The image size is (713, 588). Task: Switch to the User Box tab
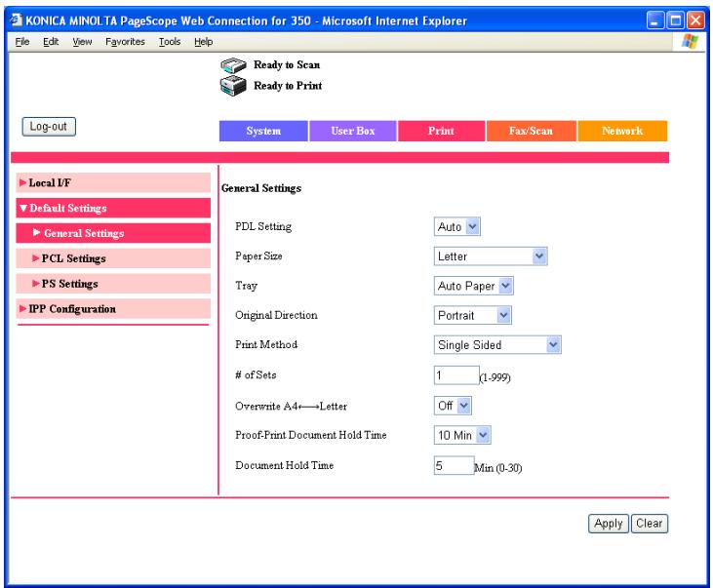[353, 131]
